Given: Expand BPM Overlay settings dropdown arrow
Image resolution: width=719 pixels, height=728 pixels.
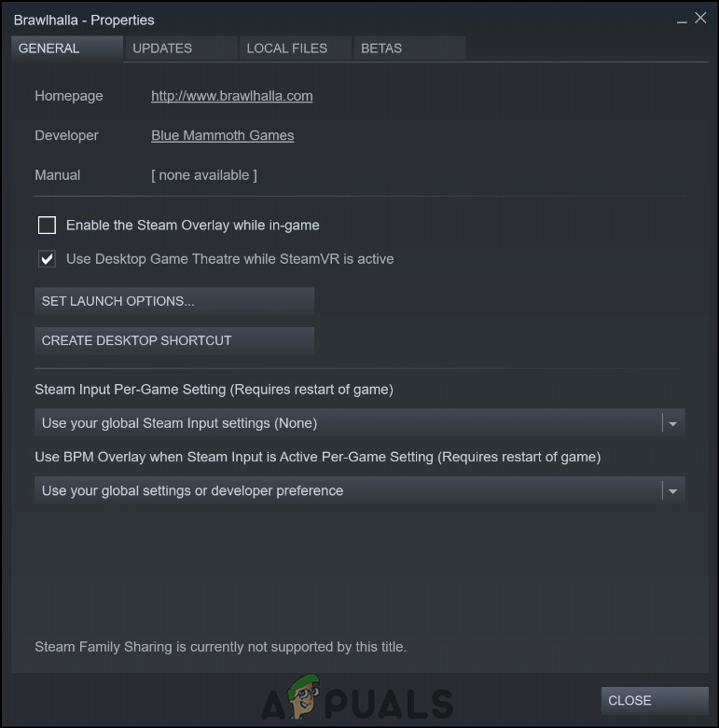Looking at the screenshot, I should click(x=672, y=490).
